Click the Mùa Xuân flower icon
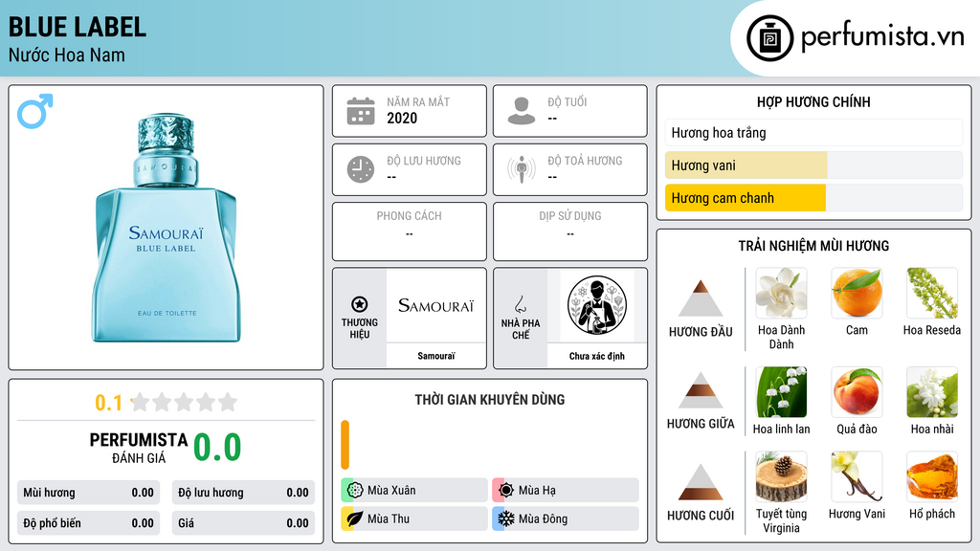 pos(355,490)
